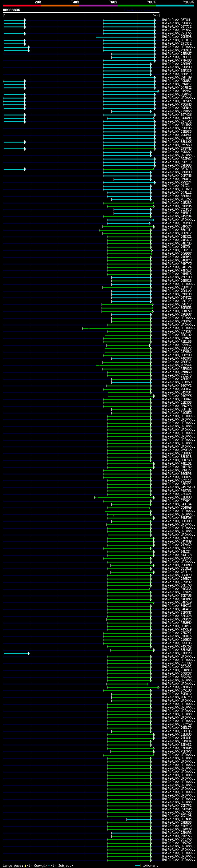Click hit label UniRef100_Q7R918
Image resolution: width=197 pixels, height=868 pixels.
click(x=177, y=538)
